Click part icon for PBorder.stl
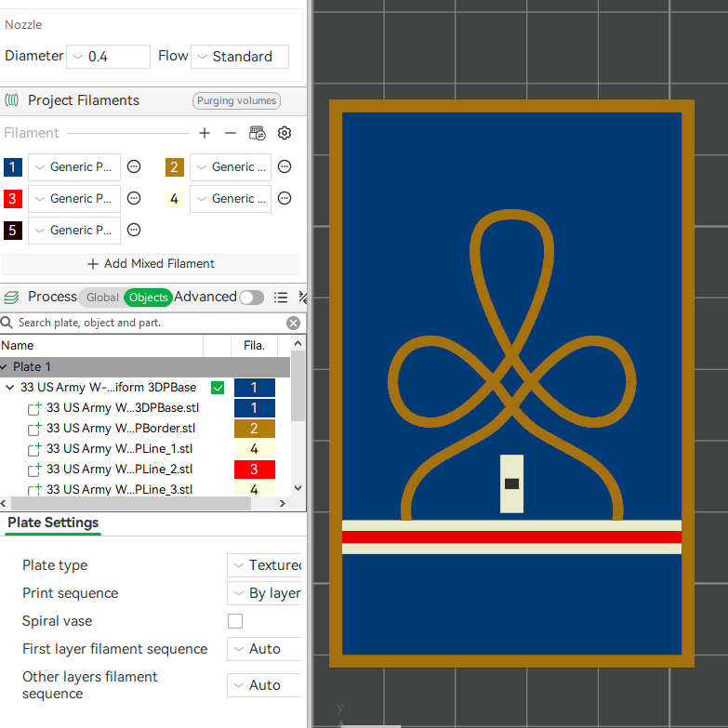 [x=34, y=429]
